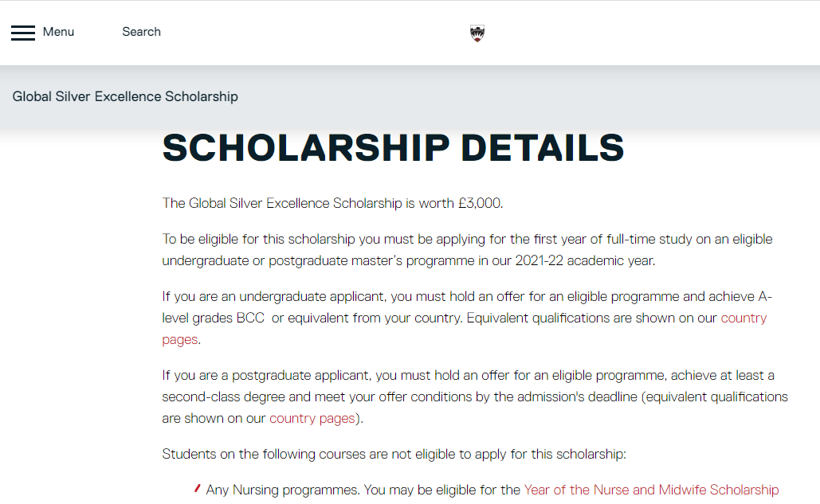This screenshot has height=504, width=820.
Task: Click the 2021-22 academic year text
Action: tap(585, 260)
